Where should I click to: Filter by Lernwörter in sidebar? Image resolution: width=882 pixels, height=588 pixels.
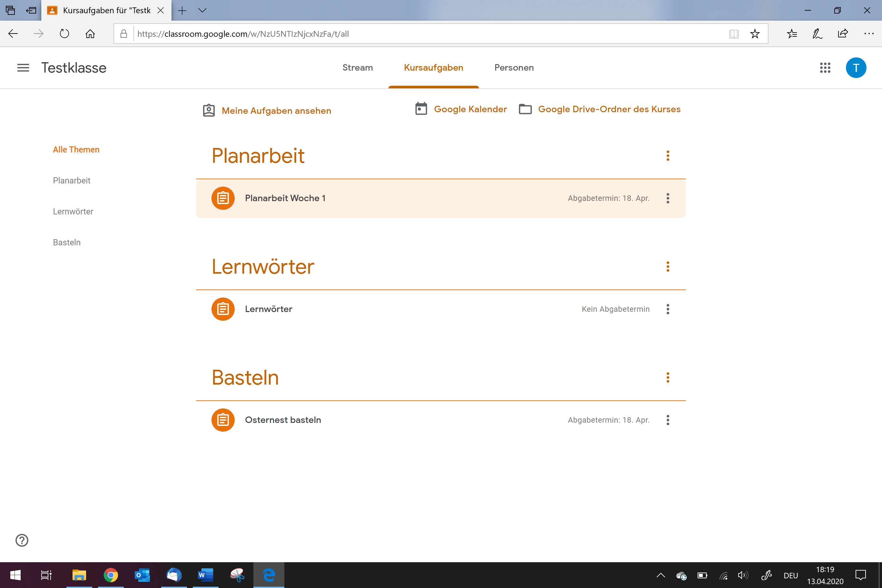click(73, 211)
